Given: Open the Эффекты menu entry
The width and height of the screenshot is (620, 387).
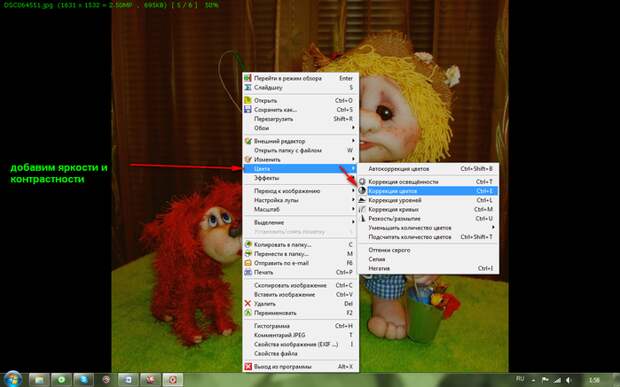Looking at the screenshot, I should pos(301,178).
